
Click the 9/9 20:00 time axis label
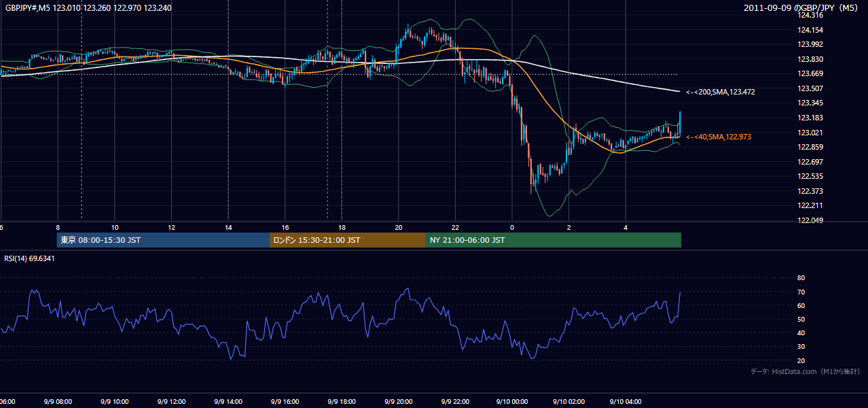(x=398, y=402)
